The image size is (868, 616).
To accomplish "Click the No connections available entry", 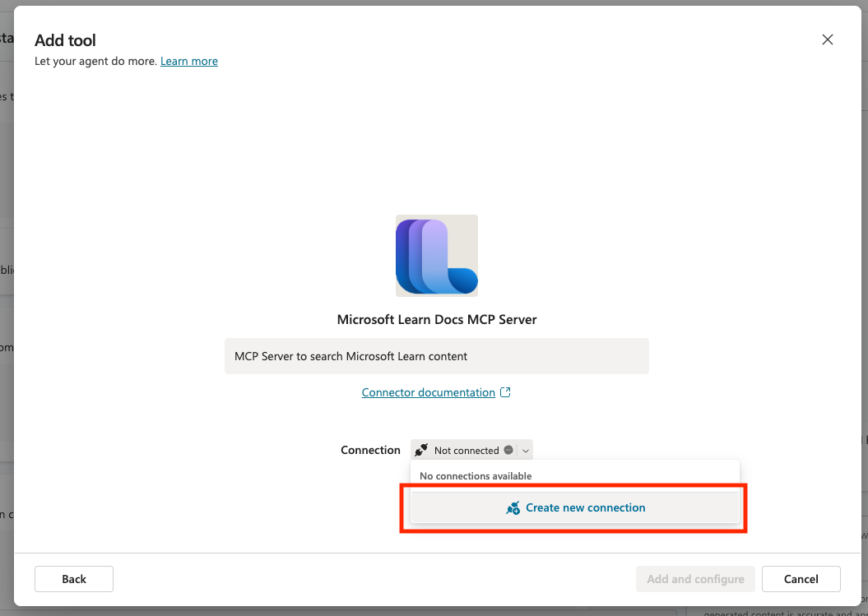I will pos(476,476).
